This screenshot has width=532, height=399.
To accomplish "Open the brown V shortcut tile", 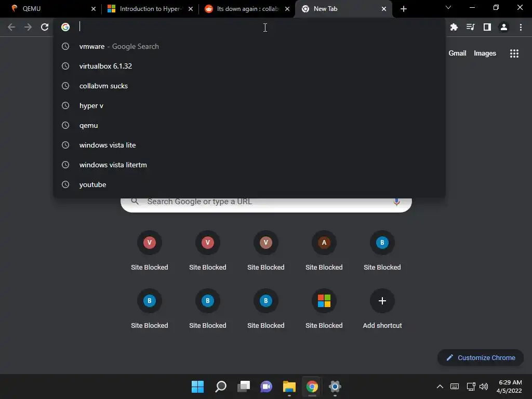I will tap(265, 250).
